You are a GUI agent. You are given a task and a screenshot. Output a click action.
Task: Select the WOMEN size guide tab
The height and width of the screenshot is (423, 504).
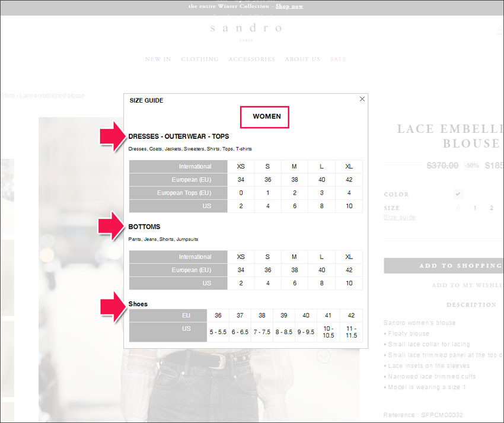266,116
